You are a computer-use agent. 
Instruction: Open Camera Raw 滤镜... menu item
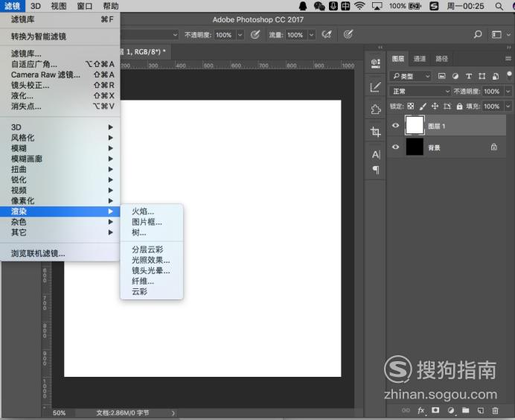[60, 74]
